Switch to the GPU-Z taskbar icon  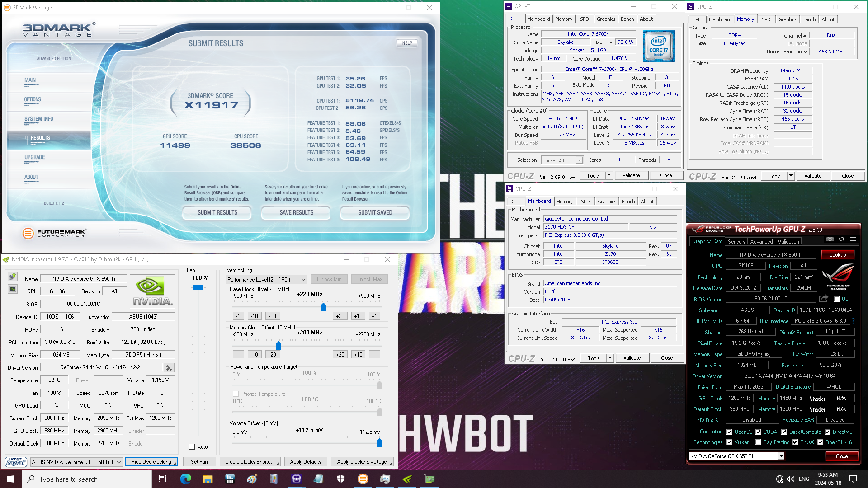(x=429, y=479)
